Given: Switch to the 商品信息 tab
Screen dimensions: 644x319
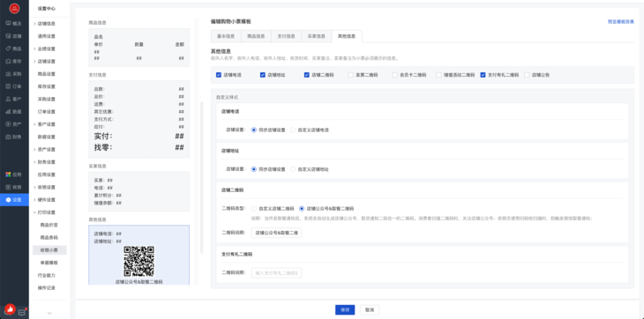Looking at the screenshot, I should tap(256, 36).
